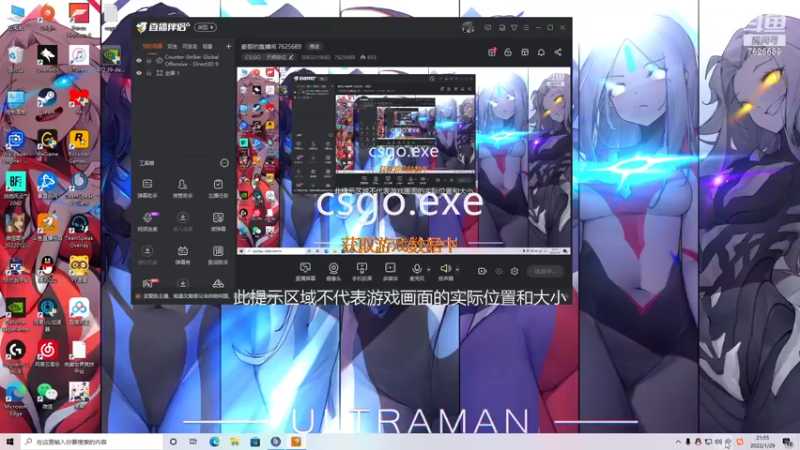Click the preview canvas showing csgo.exe
The height and width of the screenshot is (450, 800).
click(404, 161)
